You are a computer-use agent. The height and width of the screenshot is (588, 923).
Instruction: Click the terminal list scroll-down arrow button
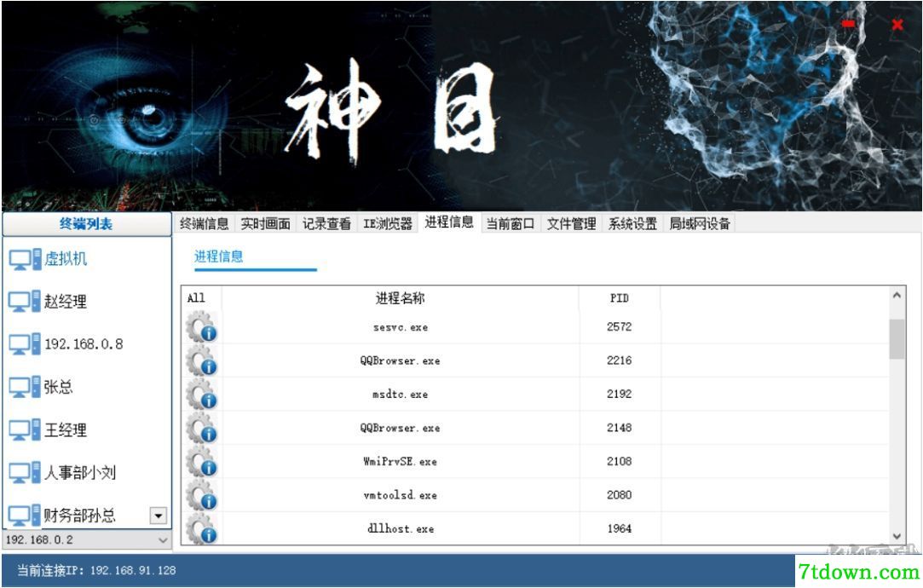click(x=158, y=516)
